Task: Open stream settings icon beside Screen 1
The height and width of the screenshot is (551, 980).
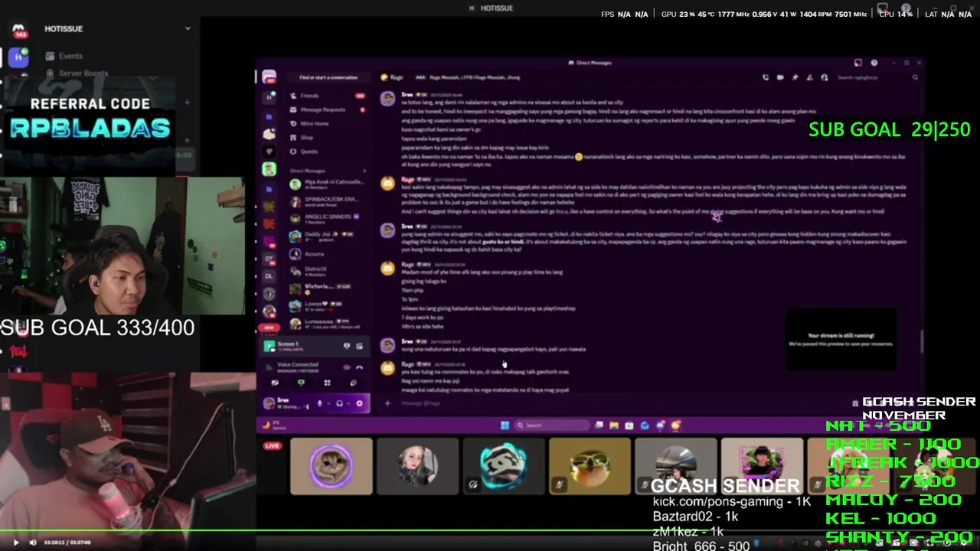Action: point(359,346)
